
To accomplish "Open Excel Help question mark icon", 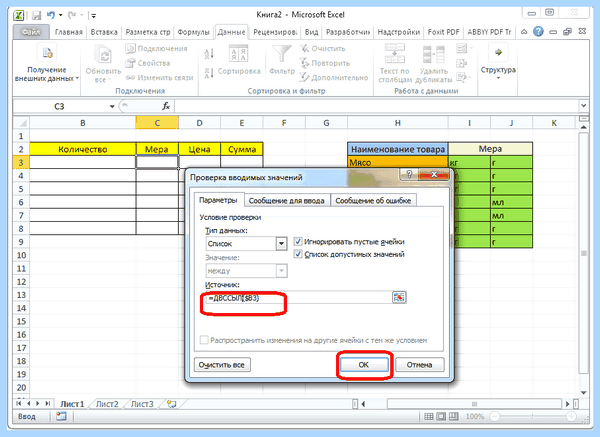I will coord(538,32).
